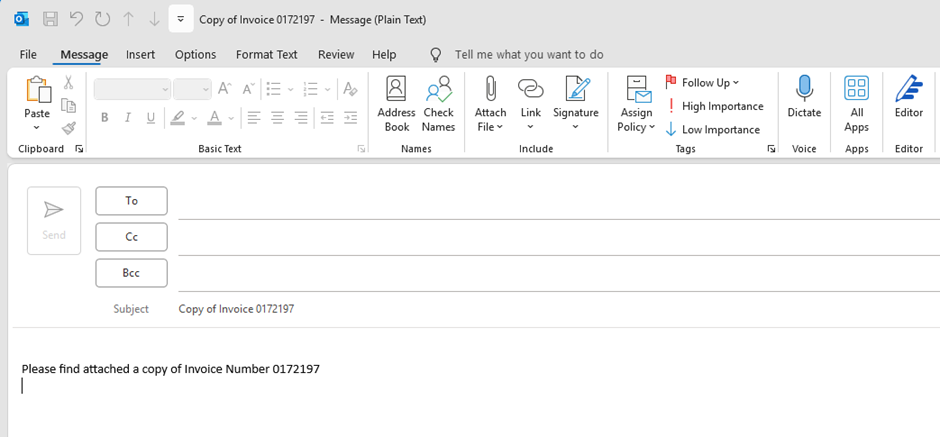Toggle Bold formatting
The height and width of the screenshot is (437, 940).
[x=104, y=118]
